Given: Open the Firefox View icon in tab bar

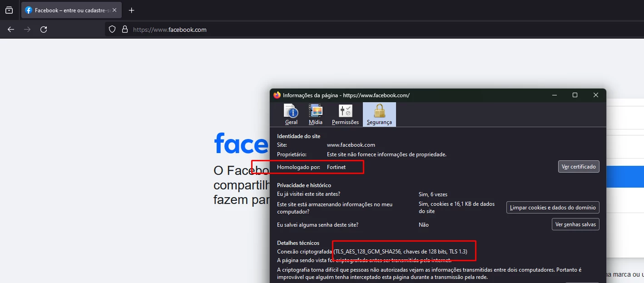Looking at the screenshot, I should tap(9, 10).
